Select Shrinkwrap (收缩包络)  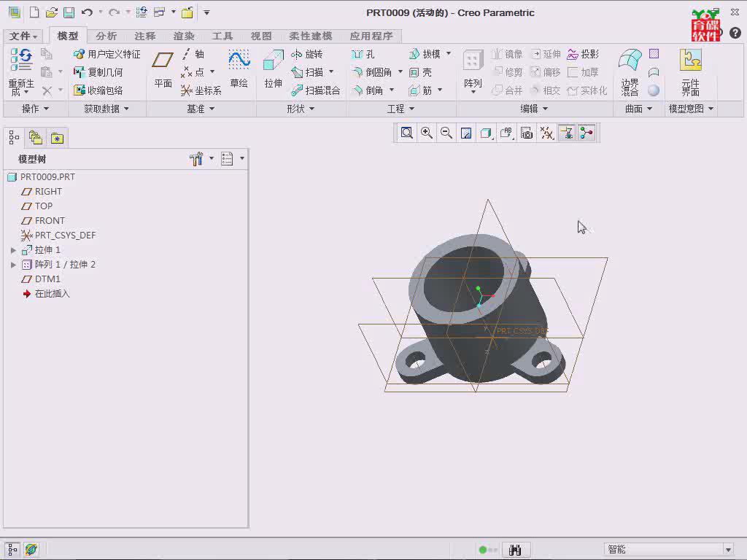click(x=98, y=90)
